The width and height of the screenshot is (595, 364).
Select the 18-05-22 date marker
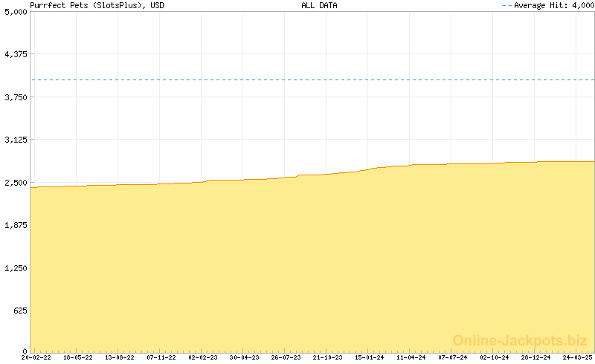[x=78, y=357]
